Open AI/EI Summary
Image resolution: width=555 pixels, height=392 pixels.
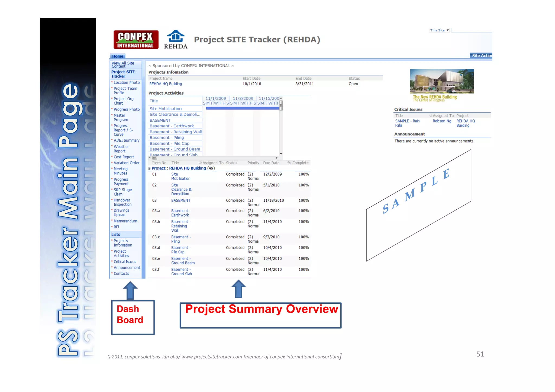(126, 141)
